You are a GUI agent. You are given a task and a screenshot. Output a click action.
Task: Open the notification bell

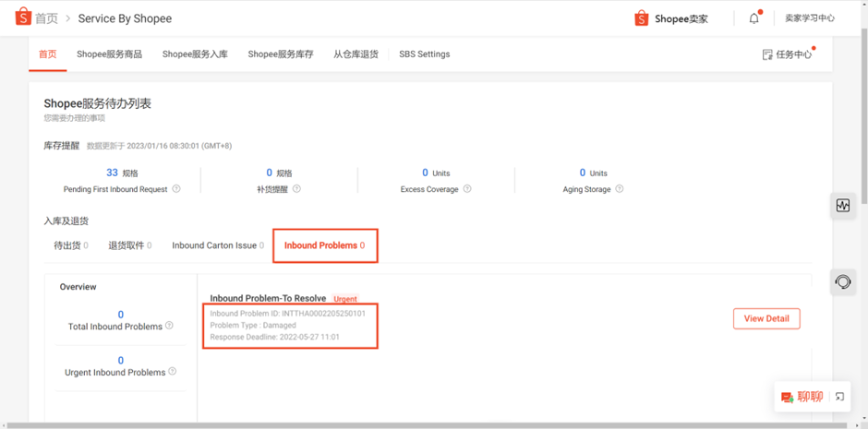pos(754,18)
